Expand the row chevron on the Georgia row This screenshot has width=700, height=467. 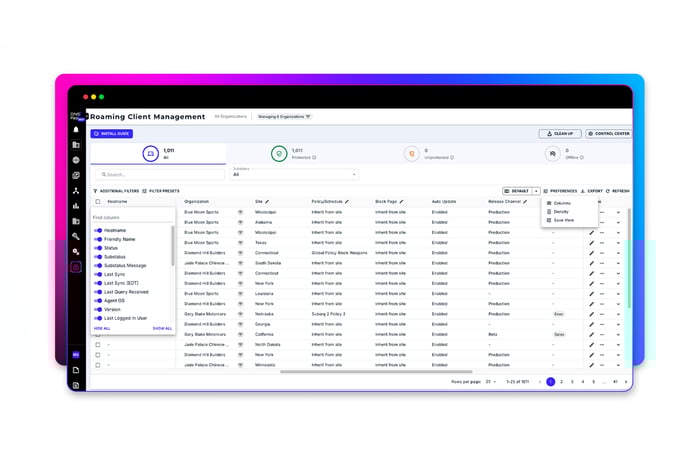click(618, 325)
